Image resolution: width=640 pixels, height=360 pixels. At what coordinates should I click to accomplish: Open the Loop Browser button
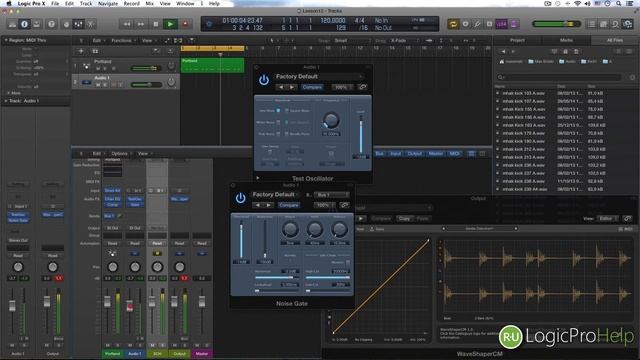click(615, 24)
